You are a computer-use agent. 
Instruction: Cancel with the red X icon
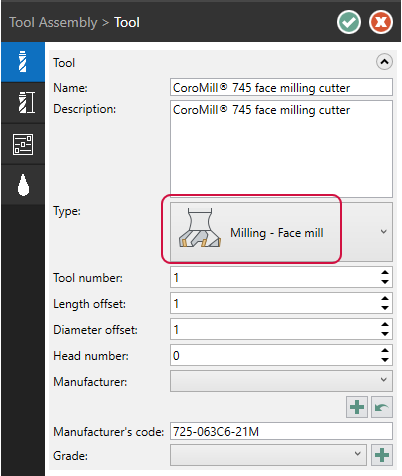pyautogui.click(x=381, y=22)
